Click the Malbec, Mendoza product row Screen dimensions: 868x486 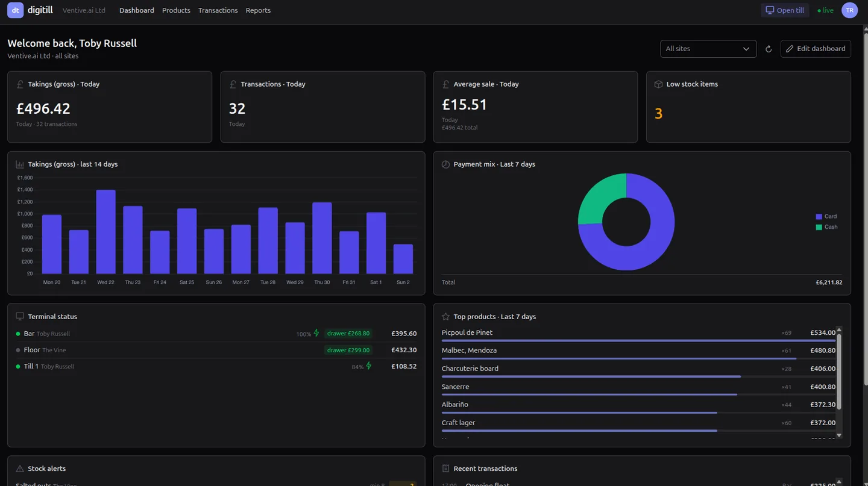[x=638, y=352]
